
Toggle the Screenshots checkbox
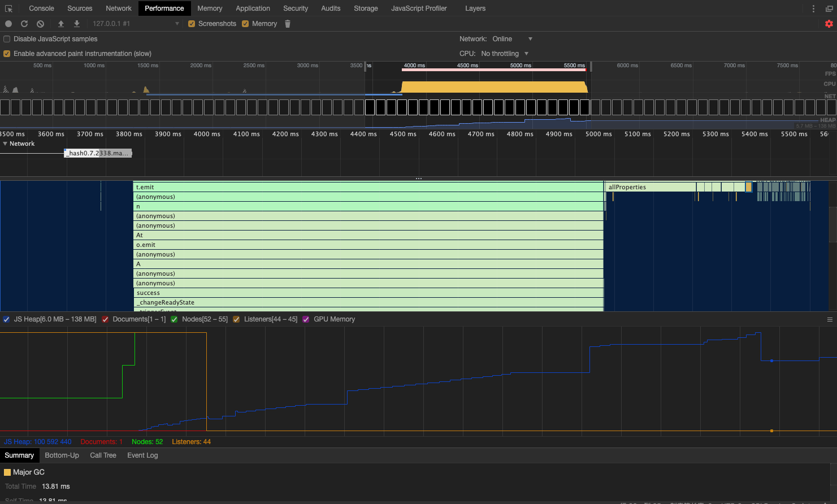click(x=192, y=24)
